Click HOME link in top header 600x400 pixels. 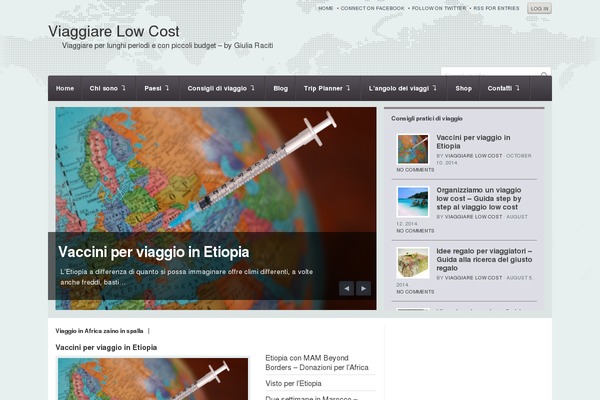coord(326,8)
